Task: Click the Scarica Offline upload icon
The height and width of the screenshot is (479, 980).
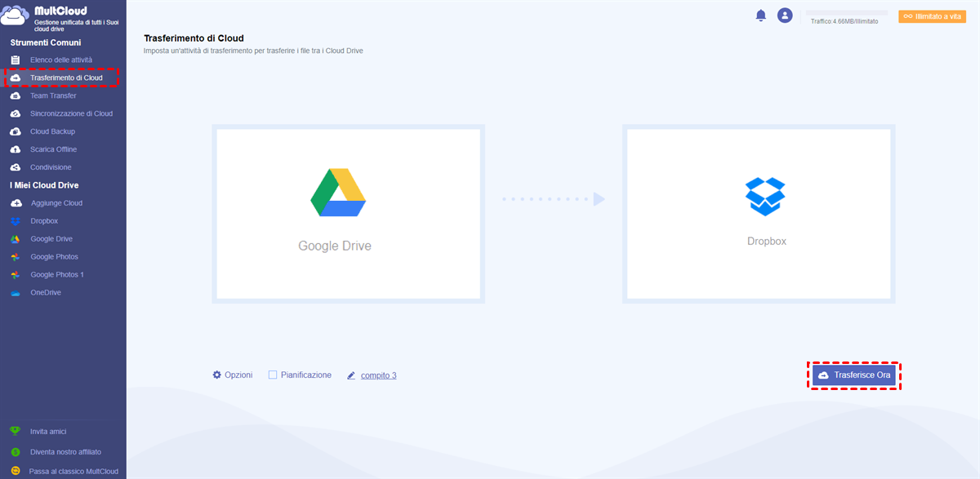Action: (15, 149)
